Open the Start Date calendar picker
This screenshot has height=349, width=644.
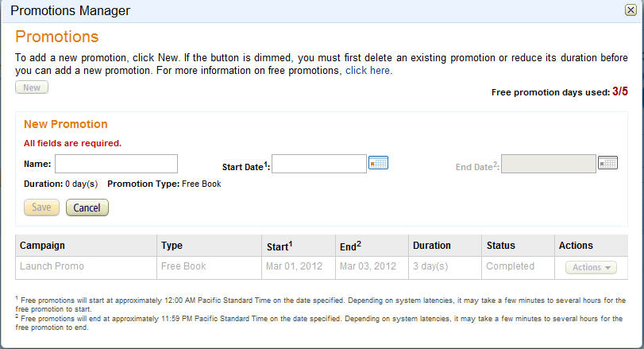pos(378,163)
